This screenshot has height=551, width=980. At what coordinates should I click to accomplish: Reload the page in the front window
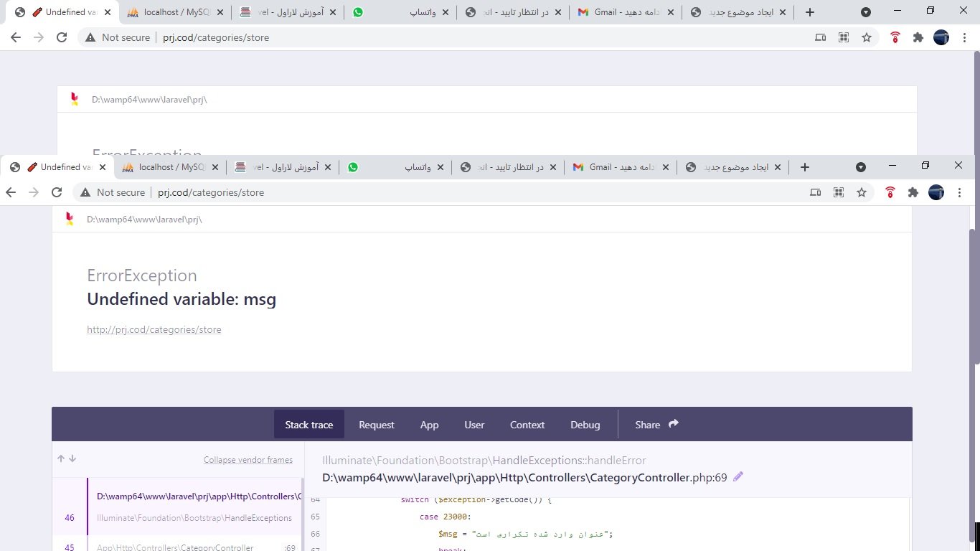point(57,192)
